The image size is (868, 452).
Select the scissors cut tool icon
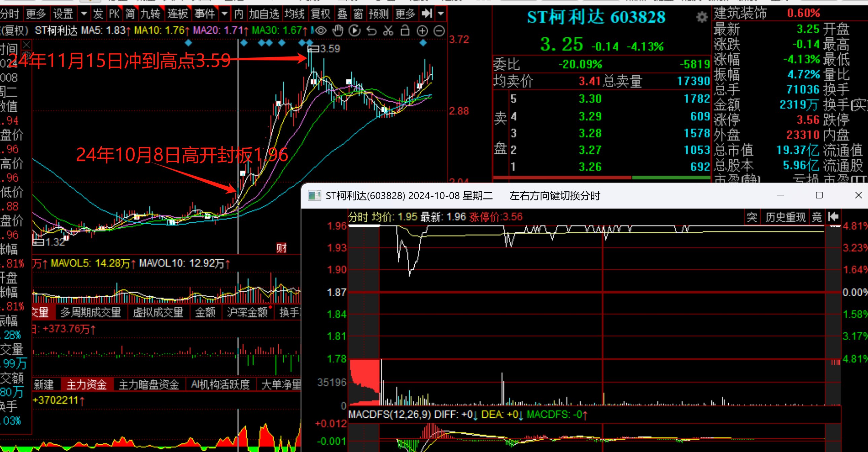click(388, 31)
